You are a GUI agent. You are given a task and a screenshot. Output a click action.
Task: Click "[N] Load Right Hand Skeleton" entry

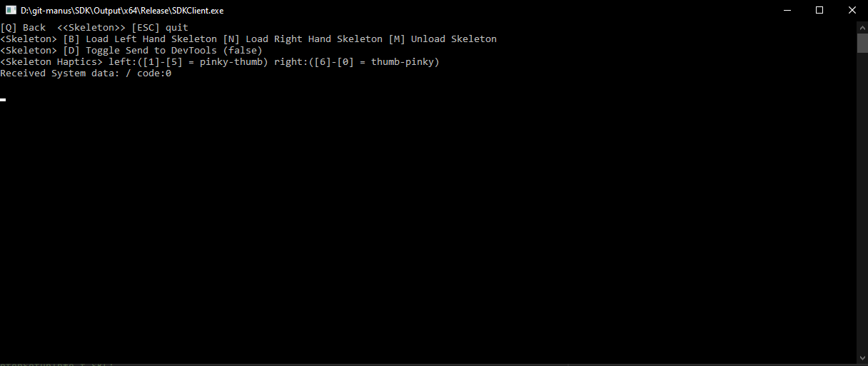303,39
